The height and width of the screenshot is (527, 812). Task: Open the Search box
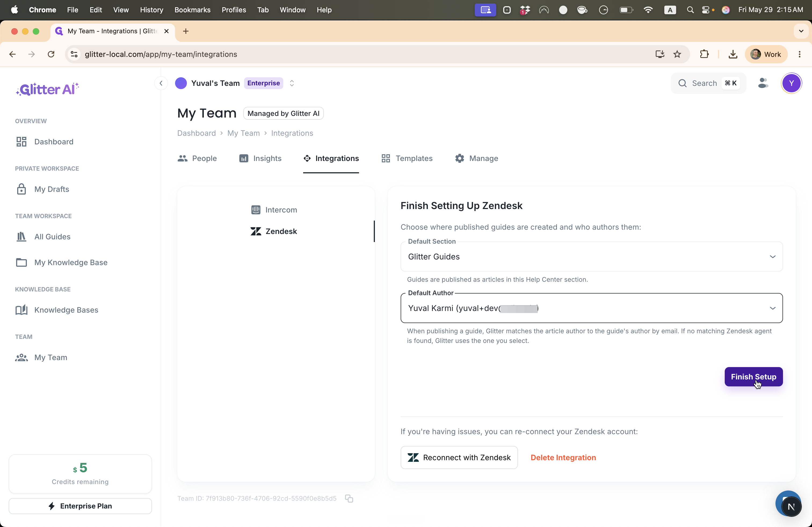(x=708, y=83)
